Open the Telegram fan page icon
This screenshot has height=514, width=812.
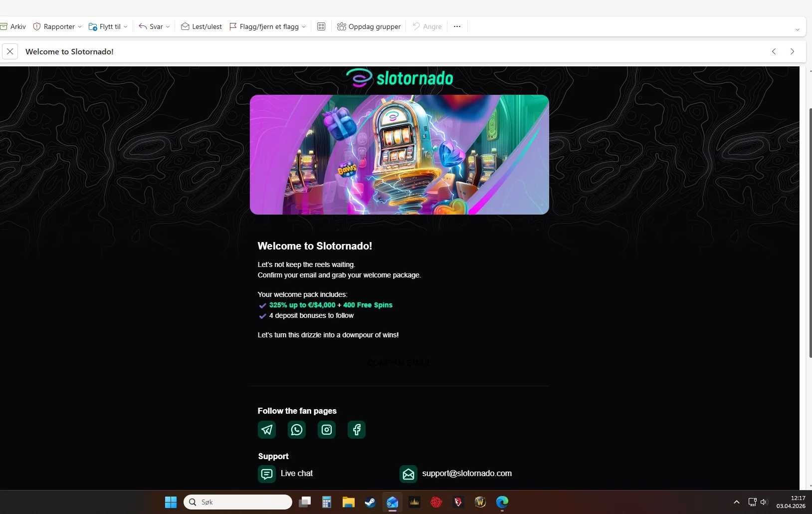tap(267, 430)
